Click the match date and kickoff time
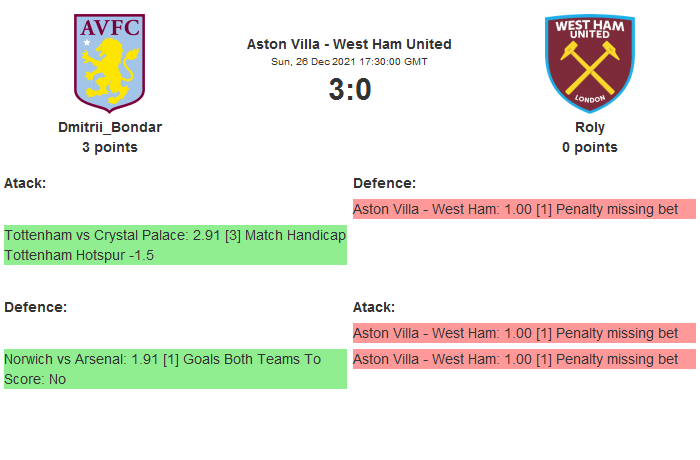Viewport: 700px width, 460px height. click(349, 61)
